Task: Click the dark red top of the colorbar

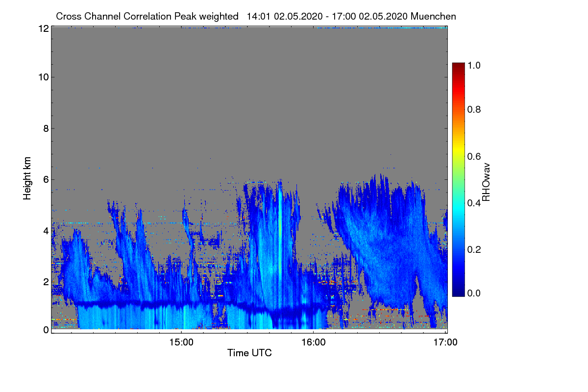Action: (458, 66)
